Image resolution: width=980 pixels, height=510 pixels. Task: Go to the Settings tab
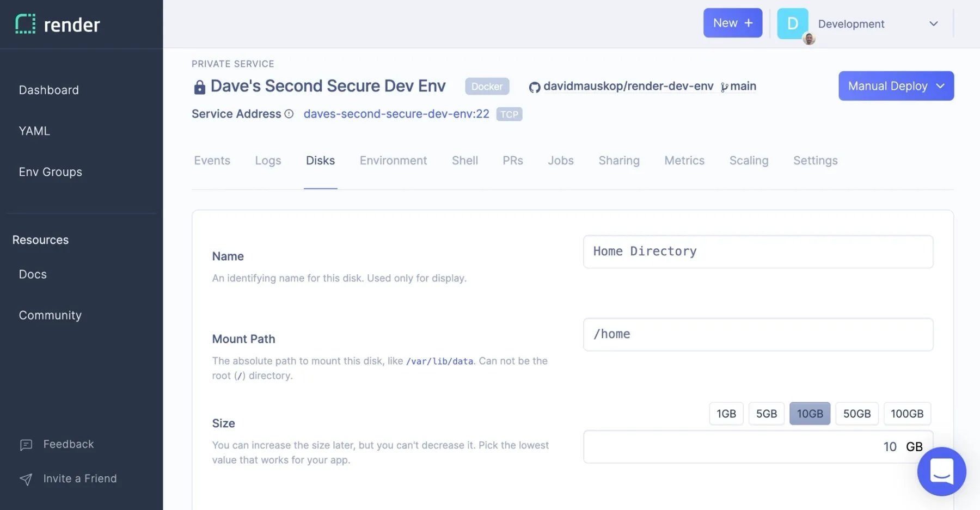[x=815, y=161]
